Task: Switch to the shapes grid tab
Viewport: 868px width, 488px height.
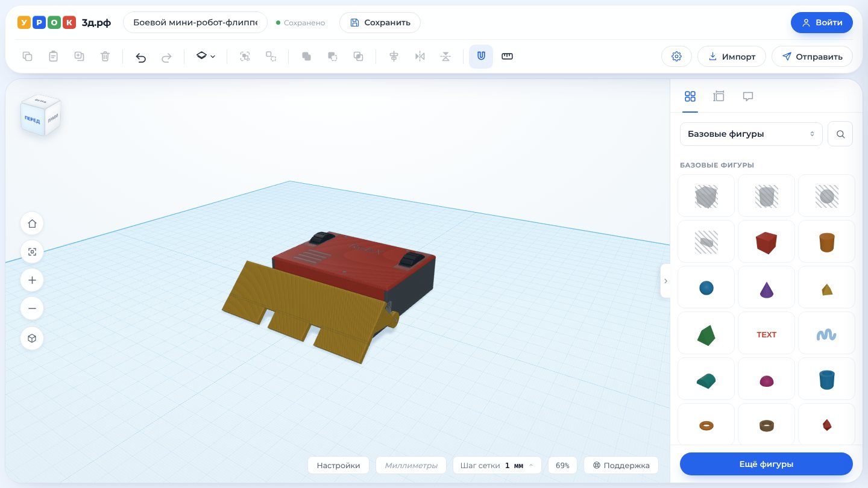Action: click(x=690, y=96)
